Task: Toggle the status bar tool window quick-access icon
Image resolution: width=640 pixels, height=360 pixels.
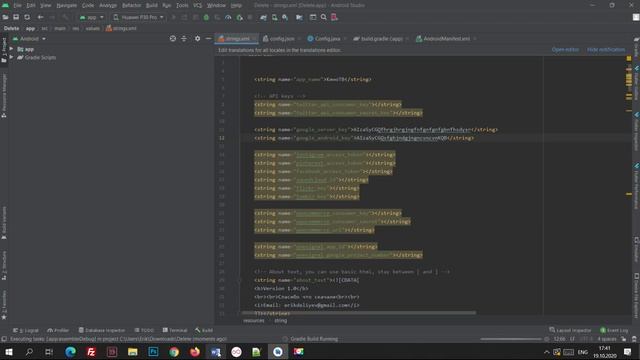Action: click(4, 339)
